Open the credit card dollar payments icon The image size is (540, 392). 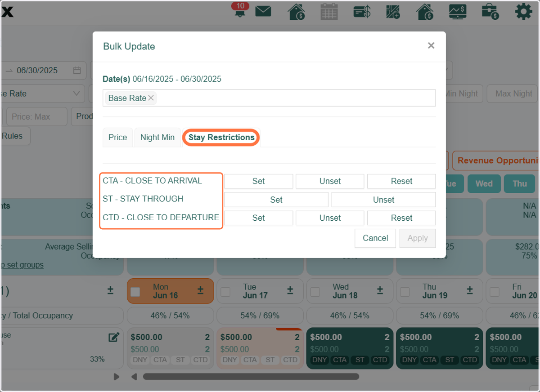click(362, 11)
